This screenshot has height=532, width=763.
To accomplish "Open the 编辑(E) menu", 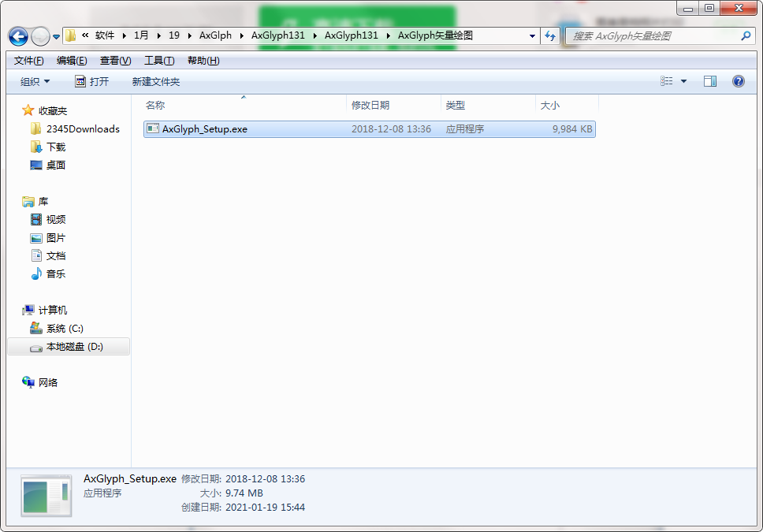I will coord(72,61).
